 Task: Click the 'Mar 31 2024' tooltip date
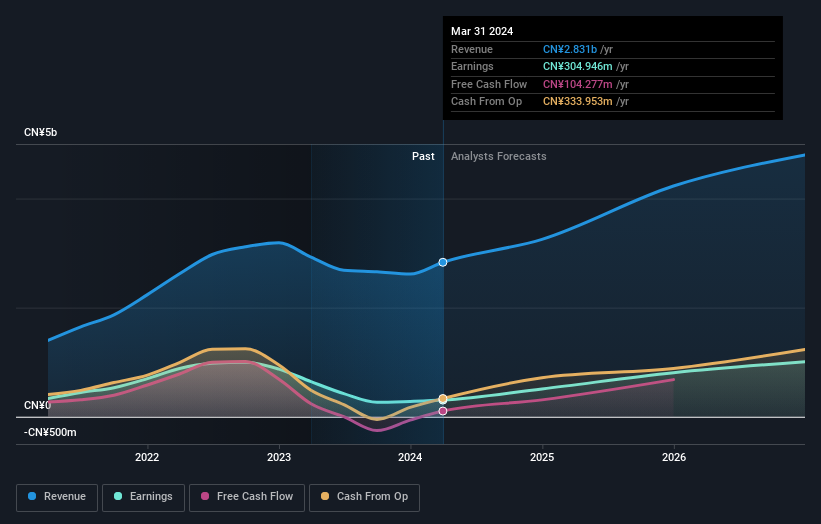[x=482, y=31]
